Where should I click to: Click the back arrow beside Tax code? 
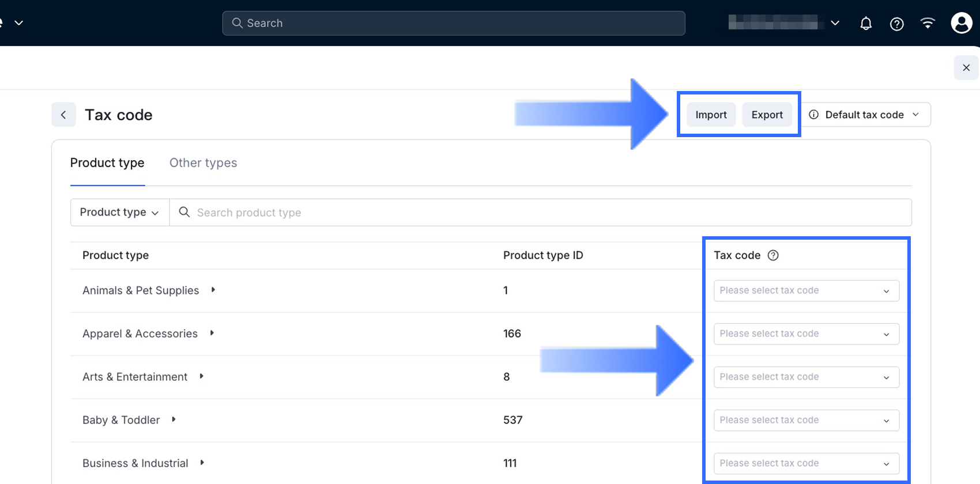(63, 115)
